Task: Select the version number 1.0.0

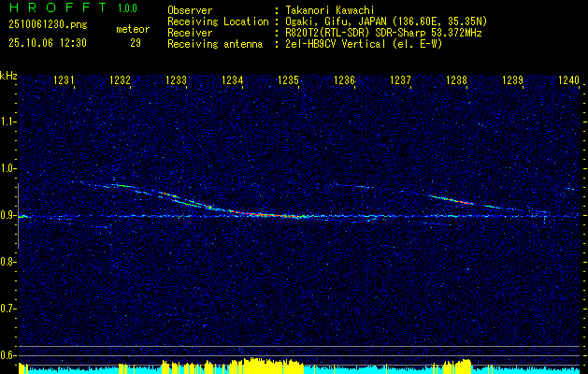Action: pos(127,7)
